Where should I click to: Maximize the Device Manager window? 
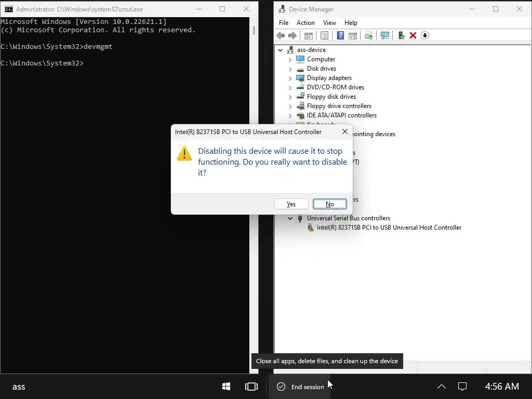click(x=495, y=9)
